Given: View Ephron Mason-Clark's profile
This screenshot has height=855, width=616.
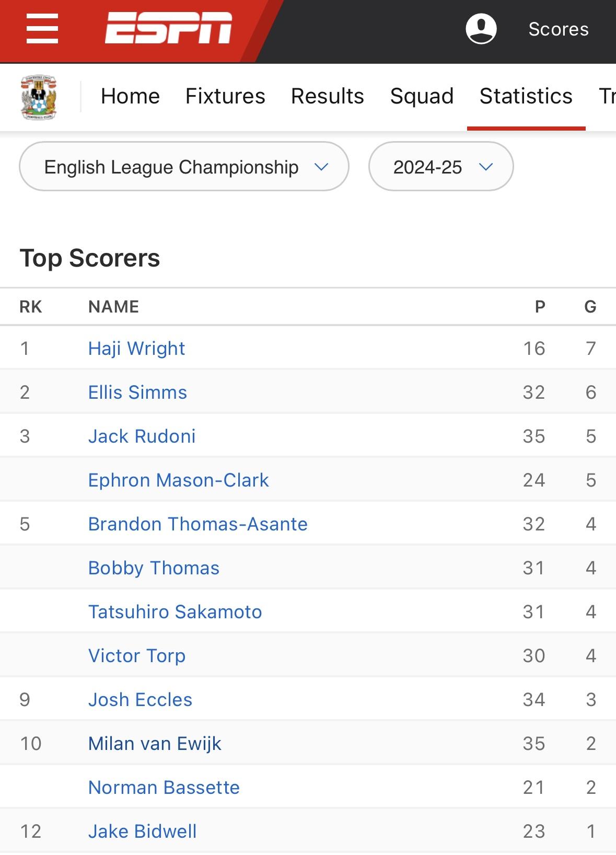Looking at the screenshot, I should click(x=178, y=480).
